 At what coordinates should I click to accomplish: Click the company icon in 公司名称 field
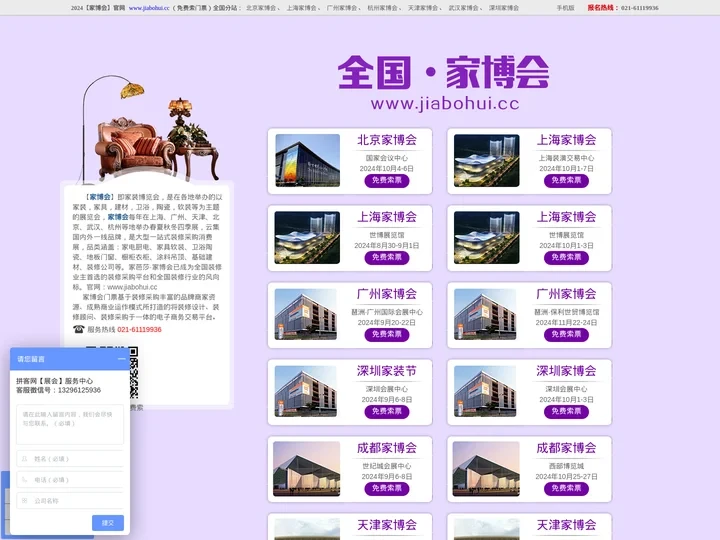click(x=23, y=501)
